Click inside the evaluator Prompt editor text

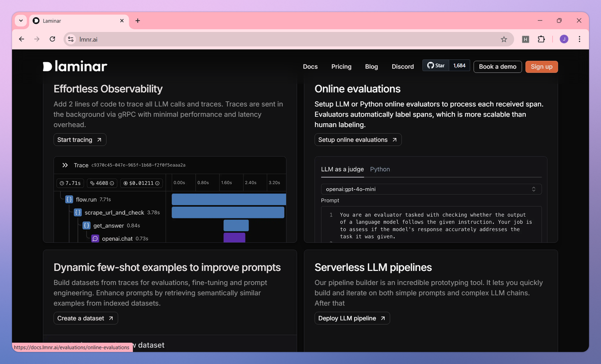(x=435, y=225)
